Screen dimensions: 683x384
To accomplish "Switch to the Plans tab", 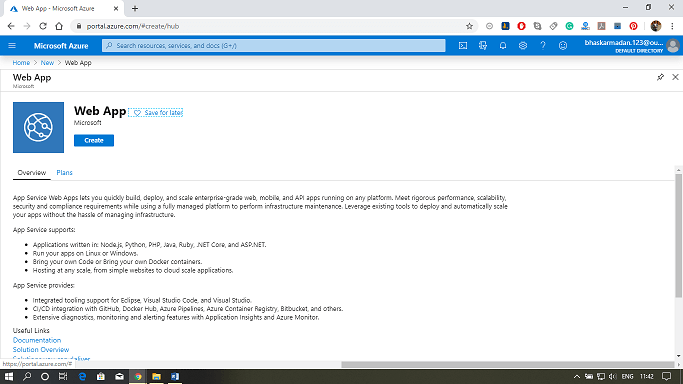I will tap(64, 173).
